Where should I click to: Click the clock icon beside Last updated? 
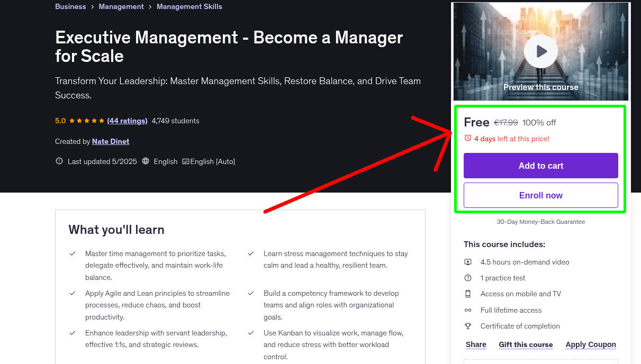tap(59, 161)
